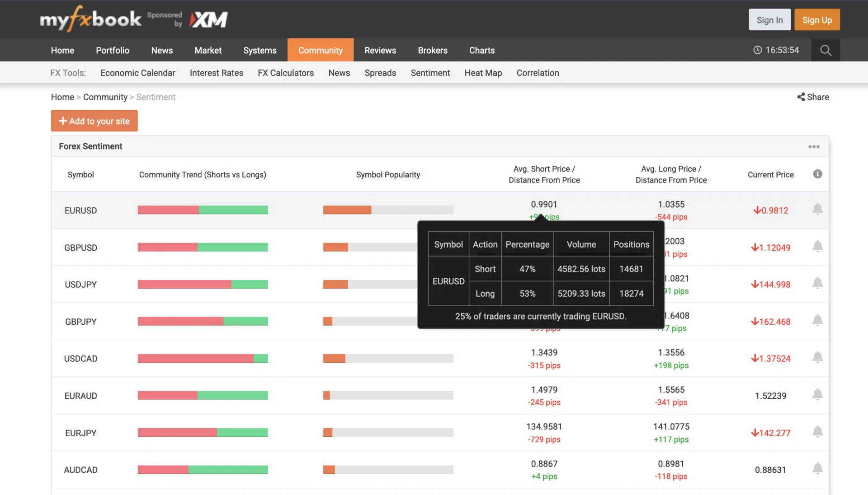Open Heat Map in FX Tools
Viewport: 868px width, 495px height.
[483, 73]
